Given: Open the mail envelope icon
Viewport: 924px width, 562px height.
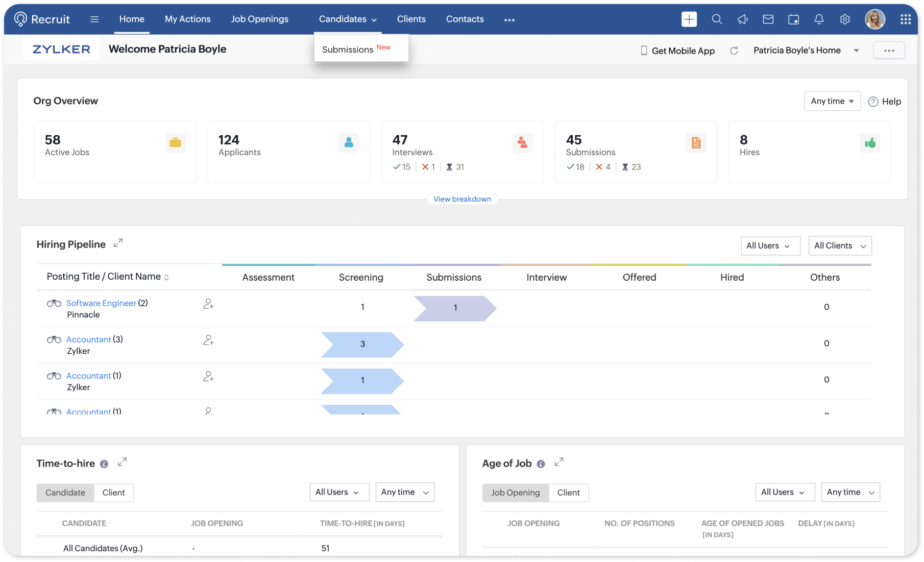Looking at the screenshot, I should 768,19.
